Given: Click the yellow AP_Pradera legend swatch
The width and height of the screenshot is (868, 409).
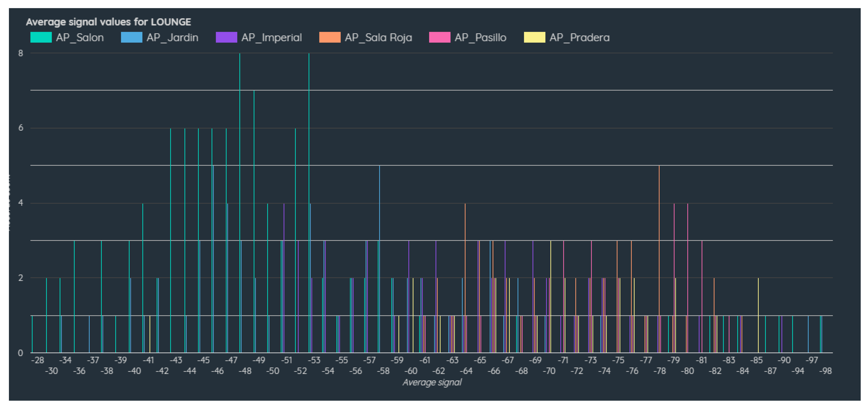Looking at the screenshot, I should pyautogui.click(x=534, y=37).
